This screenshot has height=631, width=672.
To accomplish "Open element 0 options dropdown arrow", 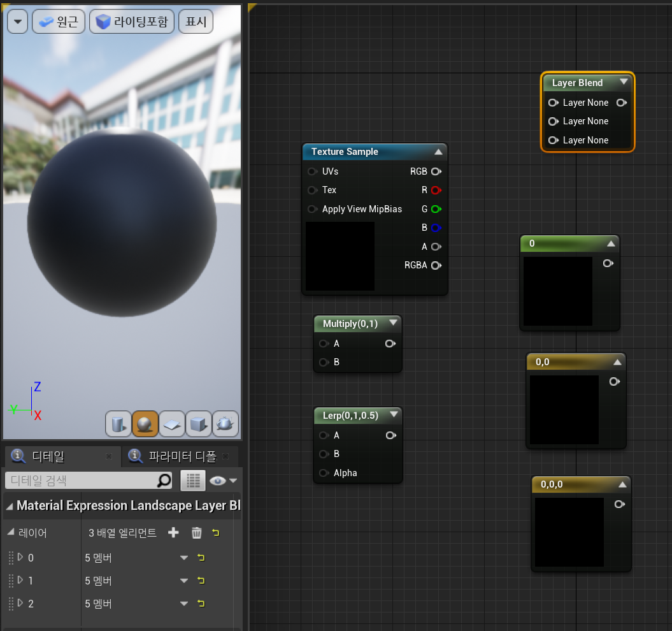I will coord(184,558).
